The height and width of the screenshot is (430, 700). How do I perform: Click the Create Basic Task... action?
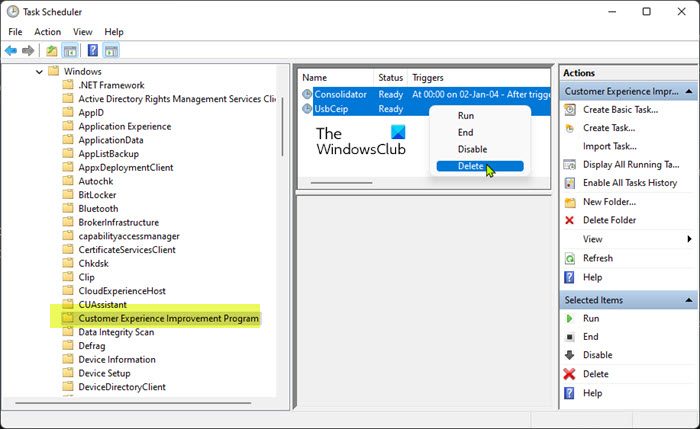point(621,109)
